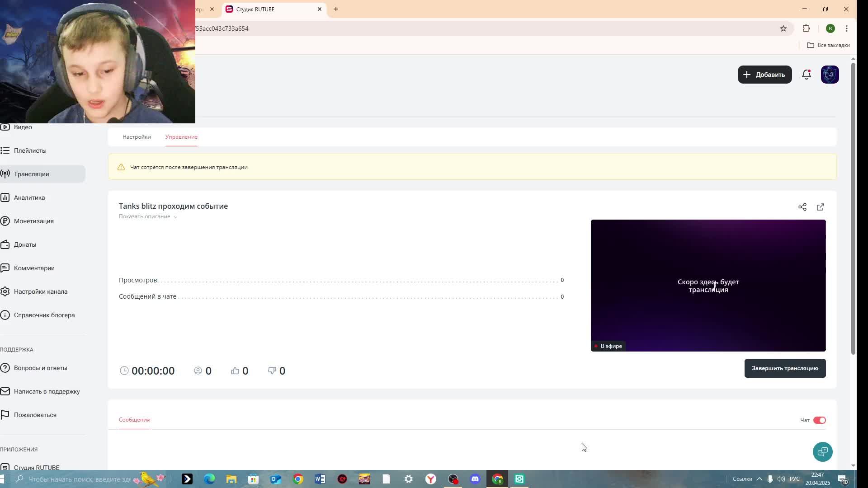Screen dimensions: 868x488
Task: Click the page vertical scrollbar
Action: click(853, 208)
